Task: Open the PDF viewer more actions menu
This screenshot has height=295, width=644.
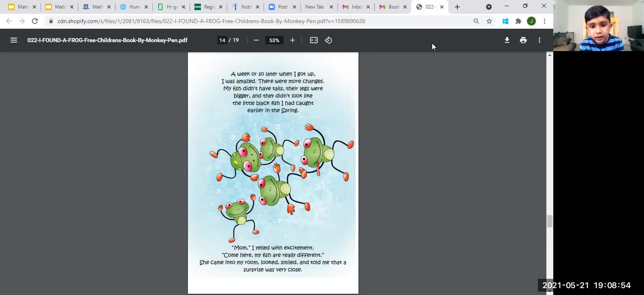Action: click(540, 40)
